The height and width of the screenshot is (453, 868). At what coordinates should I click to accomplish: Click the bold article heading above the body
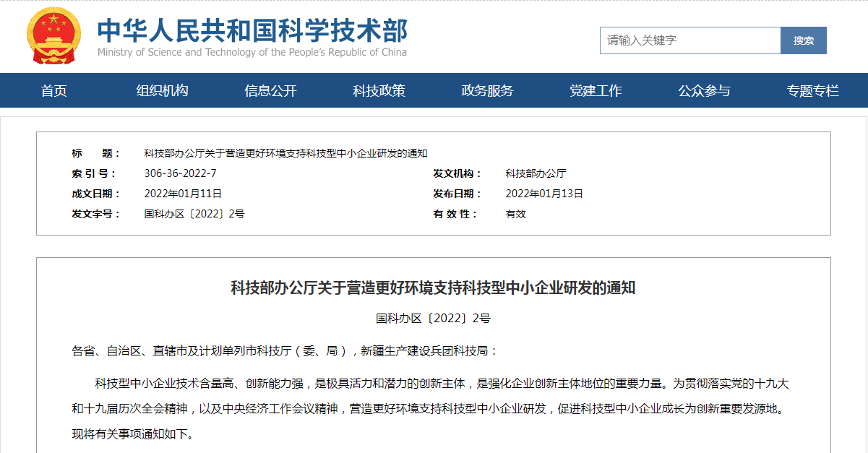(433, 288)
